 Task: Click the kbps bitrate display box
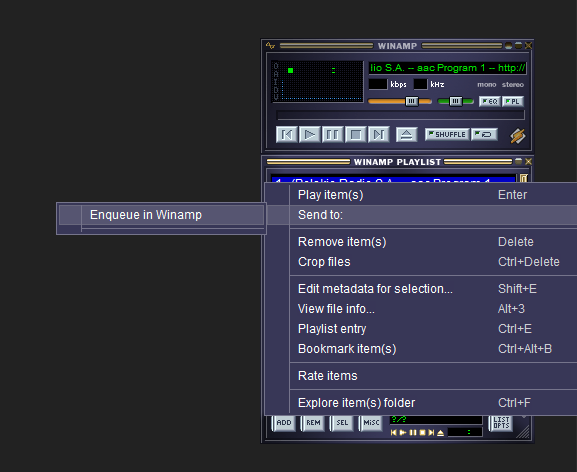coord(378,84)
